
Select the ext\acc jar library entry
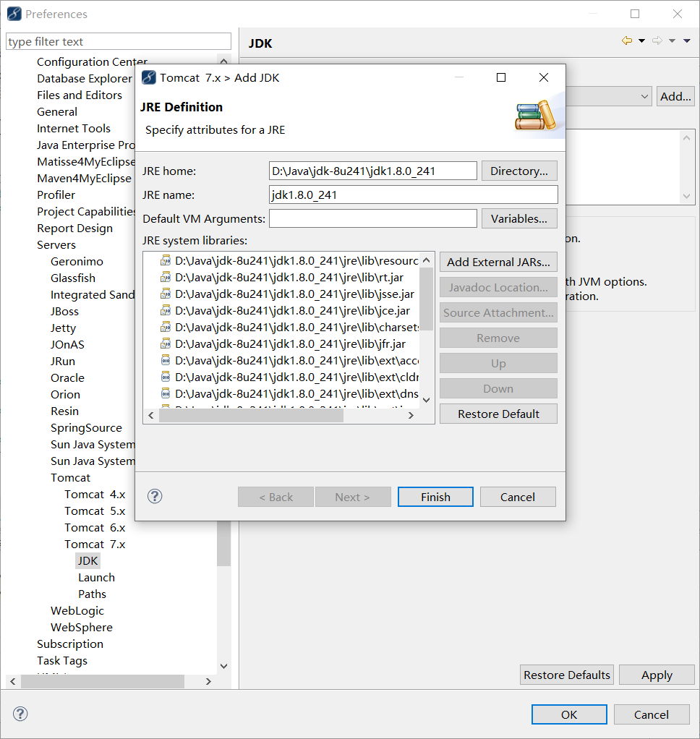pyautogui.click(x=289, y=361)
